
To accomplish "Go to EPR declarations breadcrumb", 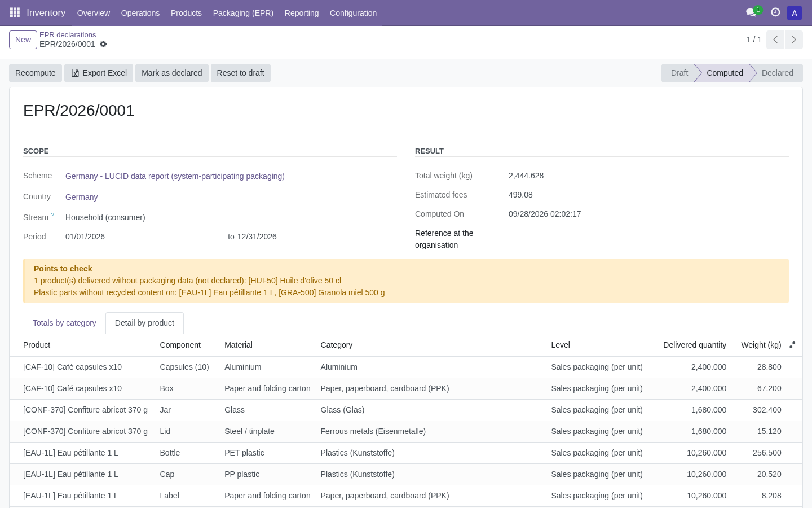I will 68,35.
